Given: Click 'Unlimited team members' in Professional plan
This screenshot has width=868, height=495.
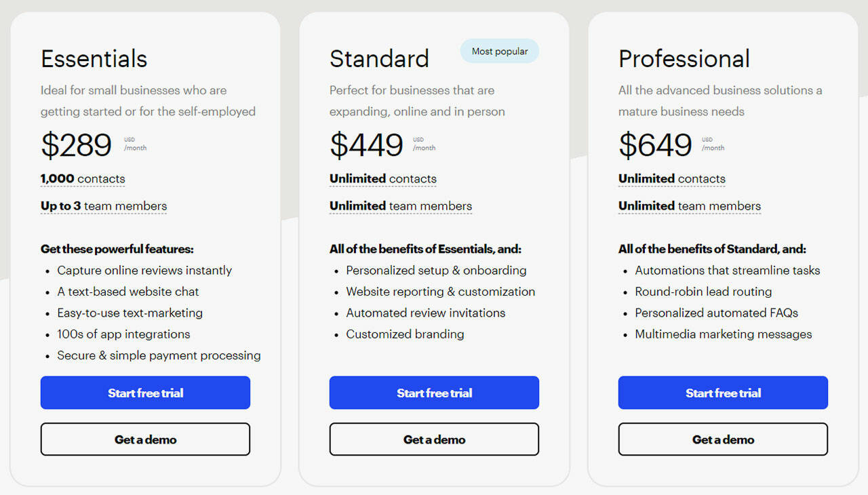Looking at the screenshot, I should [690, 206].
